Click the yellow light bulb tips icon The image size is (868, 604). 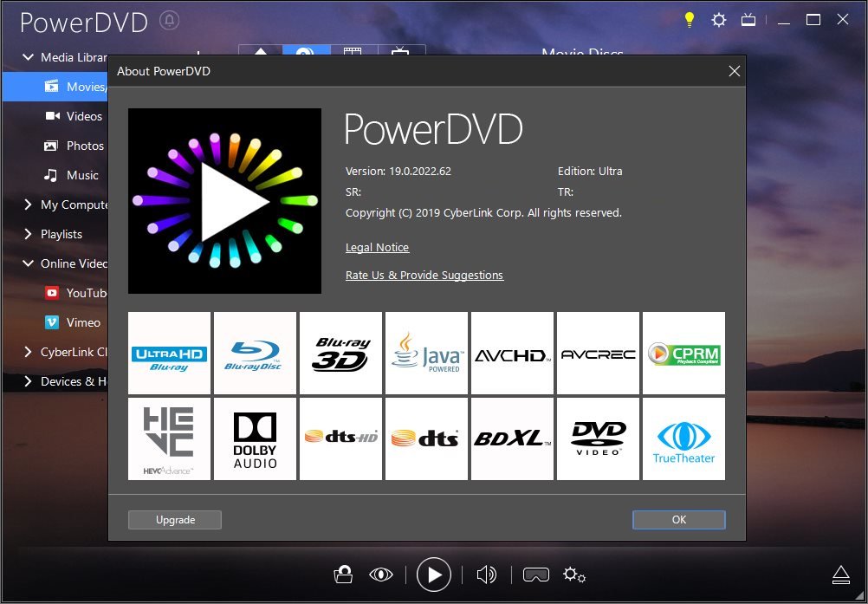pyautogui.click(x=690, y=20)
